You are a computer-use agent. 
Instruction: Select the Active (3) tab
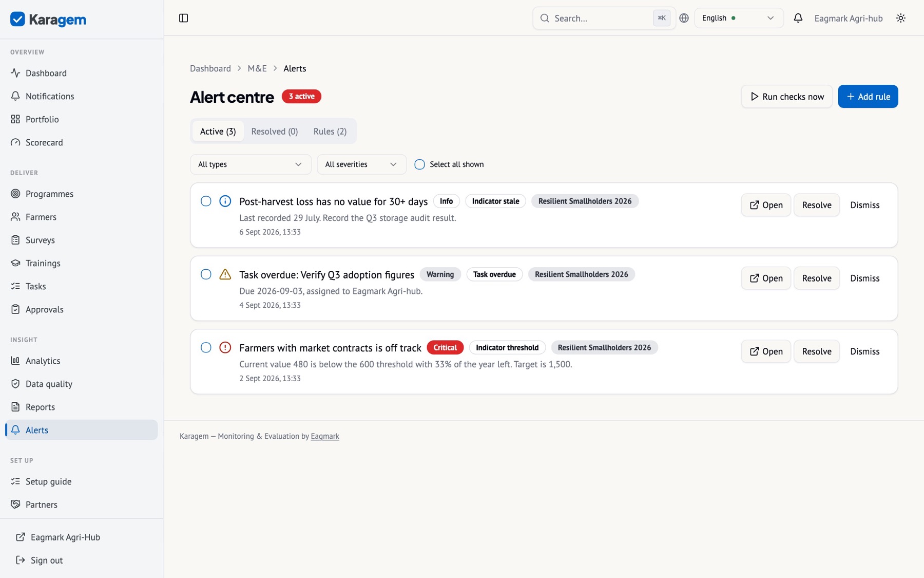click(x=218, y=132)
